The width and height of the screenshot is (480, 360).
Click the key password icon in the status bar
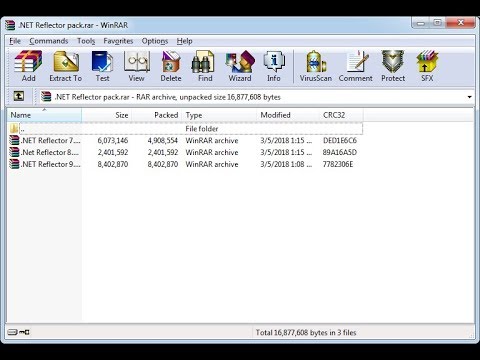(x=24, y=332)
